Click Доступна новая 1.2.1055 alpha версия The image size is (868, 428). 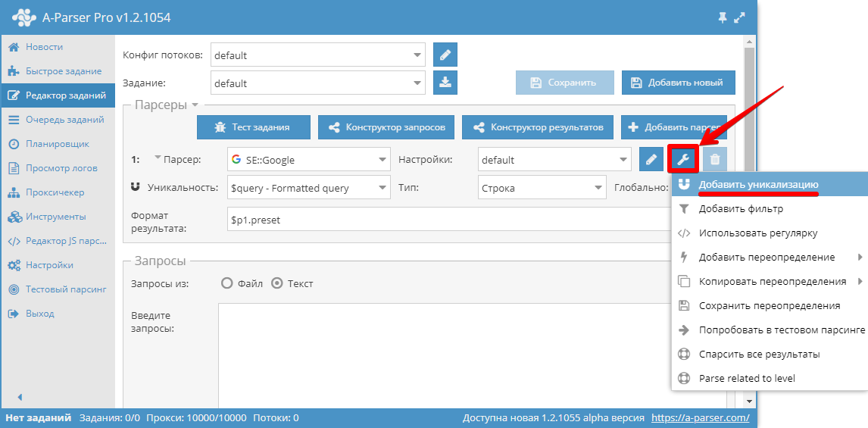(553, 417)
